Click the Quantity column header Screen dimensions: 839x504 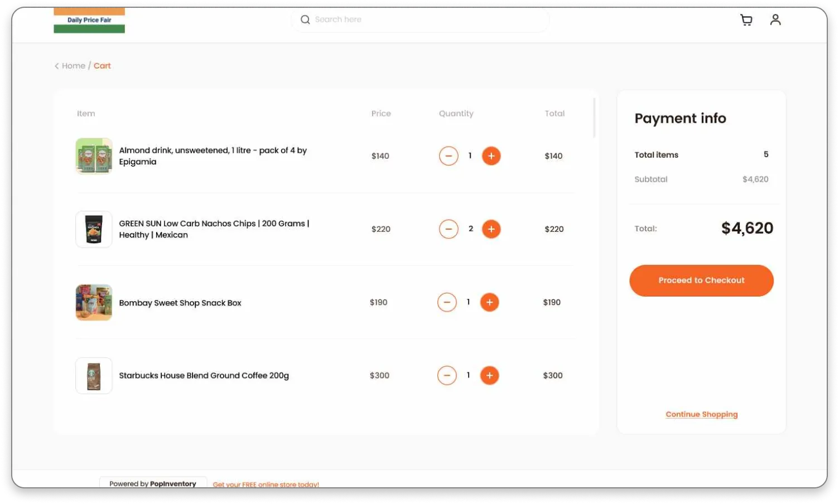coord(456,114)
